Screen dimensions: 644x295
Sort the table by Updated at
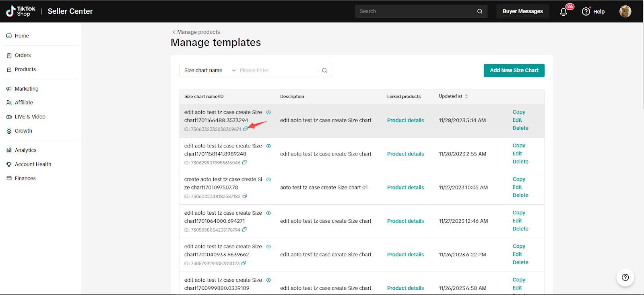[x=466, y=96]
